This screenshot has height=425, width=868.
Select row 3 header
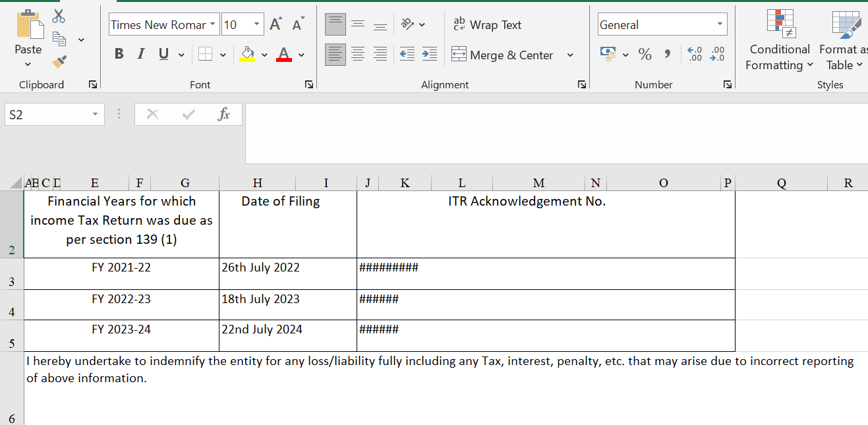tap(11, 273)
